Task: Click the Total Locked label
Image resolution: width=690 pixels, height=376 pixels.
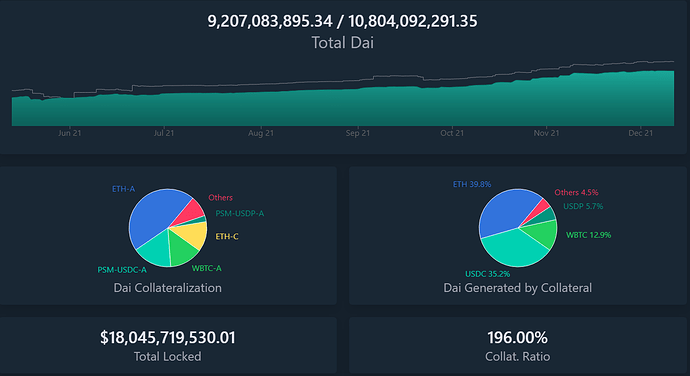Action: [168, 357]
